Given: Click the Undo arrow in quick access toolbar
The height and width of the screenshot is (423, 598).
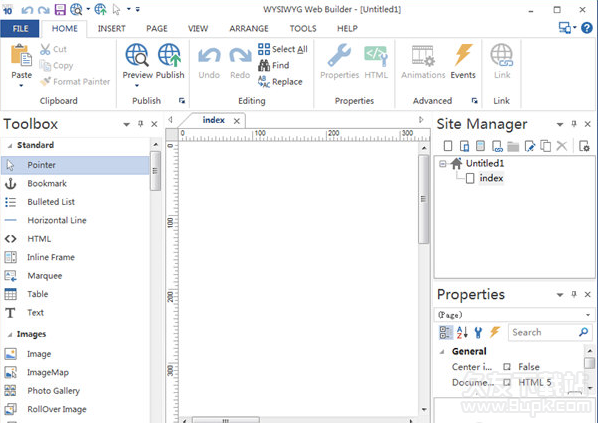Looking at the screenshot, I should tap(27, 10).
